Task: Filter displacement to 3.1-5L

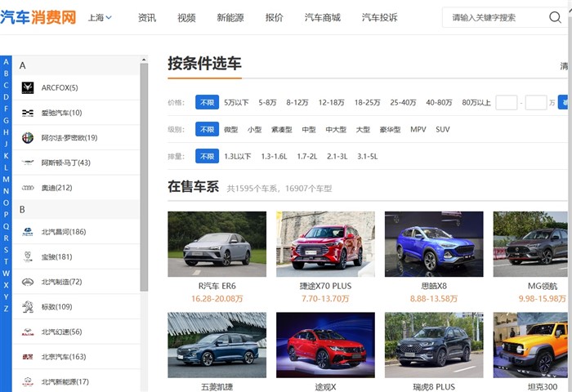Action: [x=368, y=157]
